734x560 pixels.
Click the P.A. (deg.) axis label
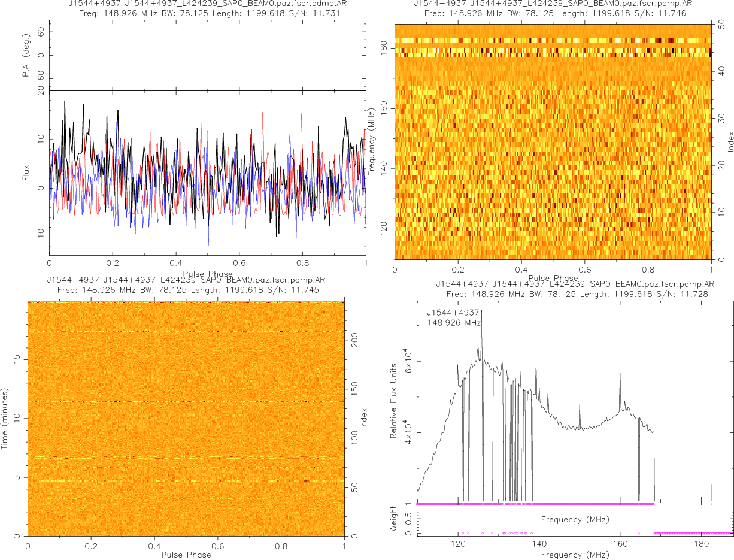[26, 56]
